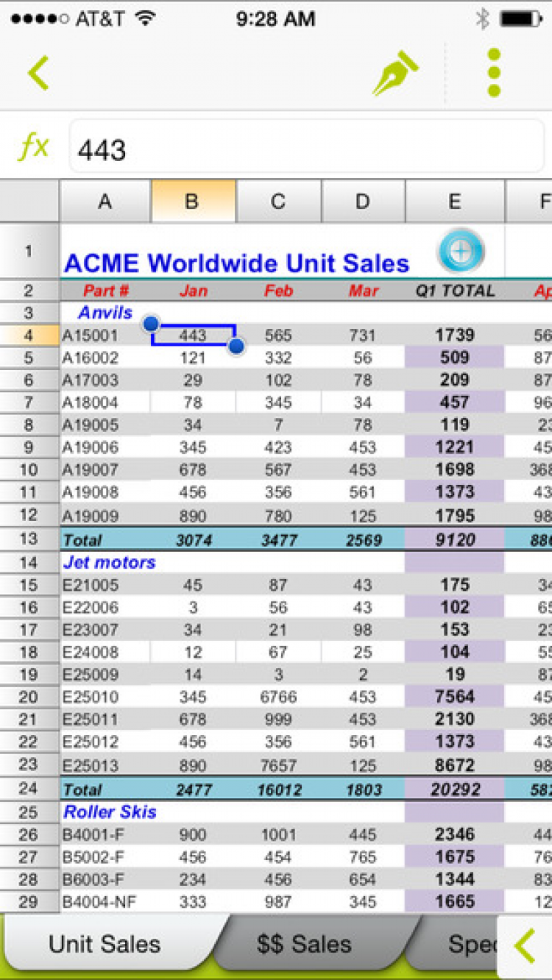
Task: Select column D header
Action: [363, 202]
